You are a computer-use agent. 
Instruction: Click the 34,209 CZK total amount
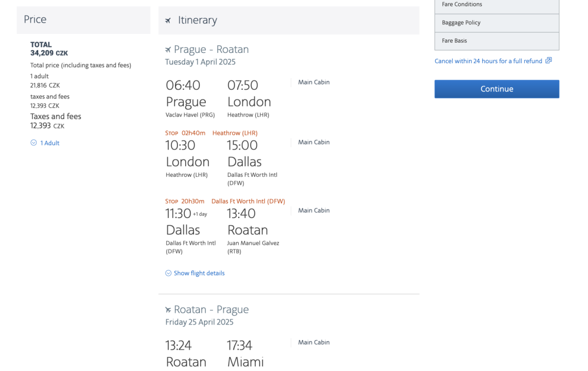49,53
